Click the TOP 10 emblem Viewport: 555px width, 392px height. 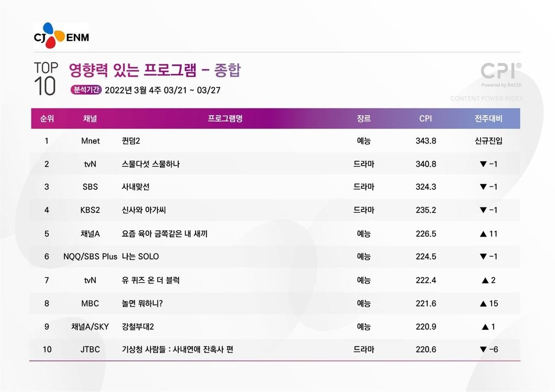[x=46, y=79]
